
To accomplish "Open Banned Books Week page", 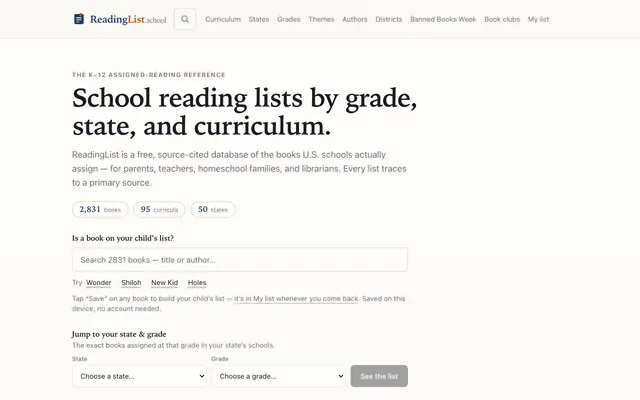I will [443, 19].
